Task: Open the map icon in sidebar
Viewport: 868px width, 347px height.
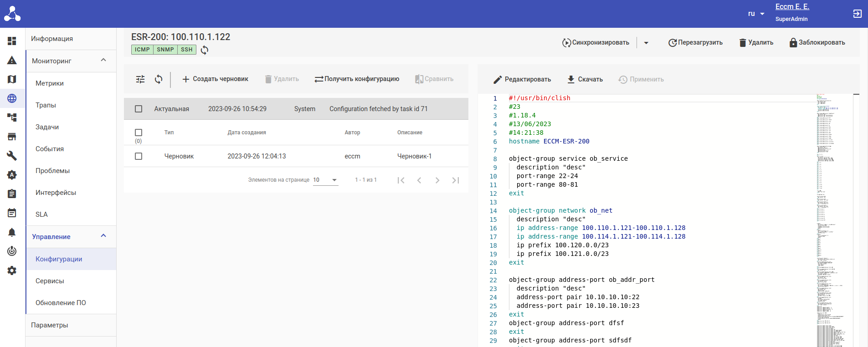Action: (x=12, y=79)
